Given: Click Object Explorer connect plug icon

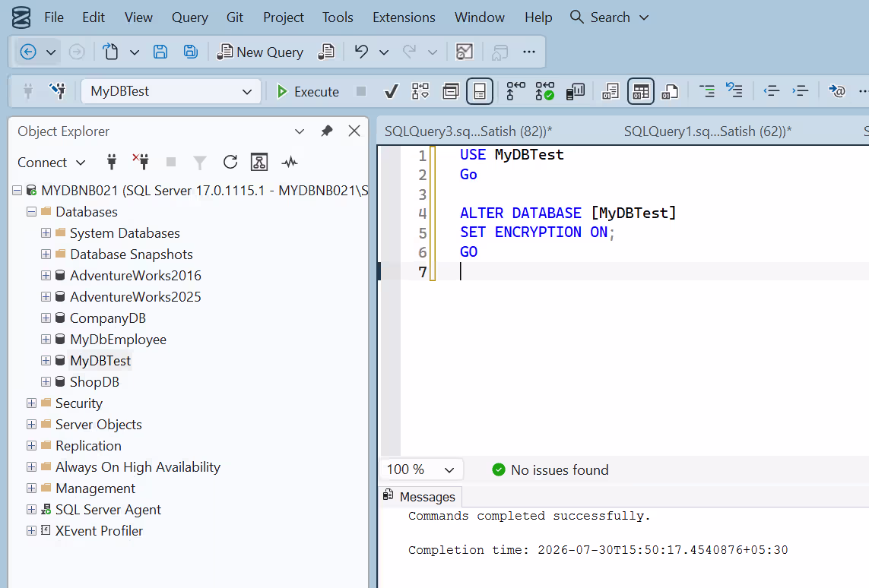Looking at the screenshot, I should click(x=112, y=163).
